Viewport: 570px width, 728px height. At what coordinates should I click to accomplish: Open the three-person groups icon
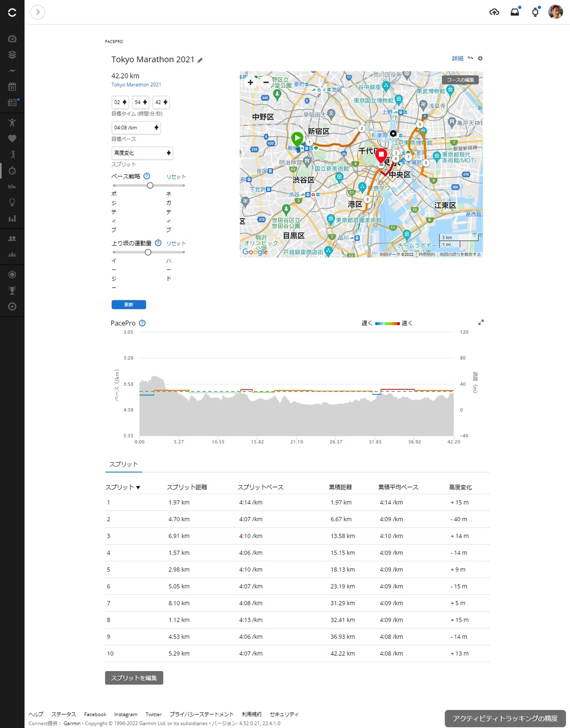click(x=12, y=255)
